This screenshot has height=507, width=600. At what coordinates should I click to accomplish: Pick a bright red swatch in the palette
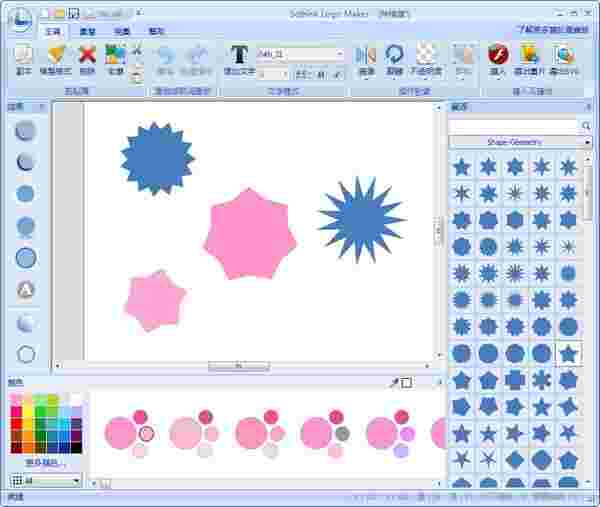[16, 424]
